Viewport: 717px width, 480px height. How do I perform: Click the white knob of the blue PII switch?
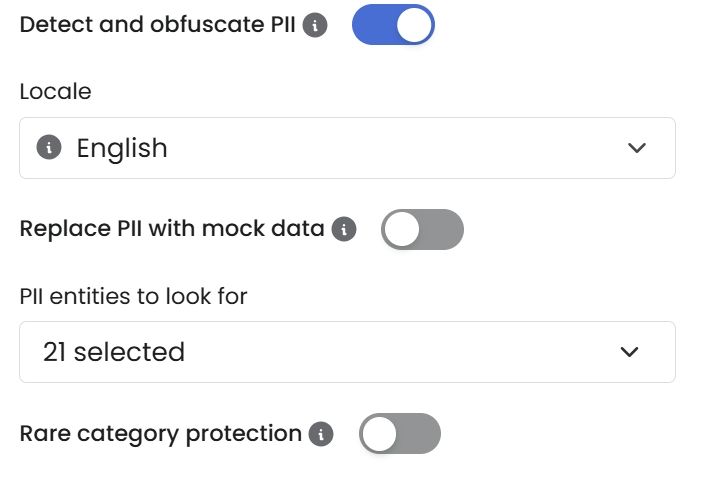[x=414, y=25]
